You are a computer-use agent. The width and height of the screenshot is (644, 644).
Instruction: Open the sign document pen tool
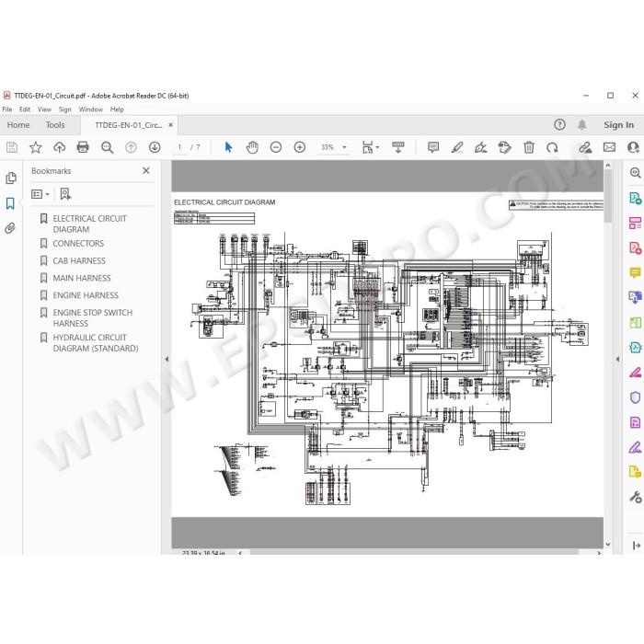click(x=480, y=147)
